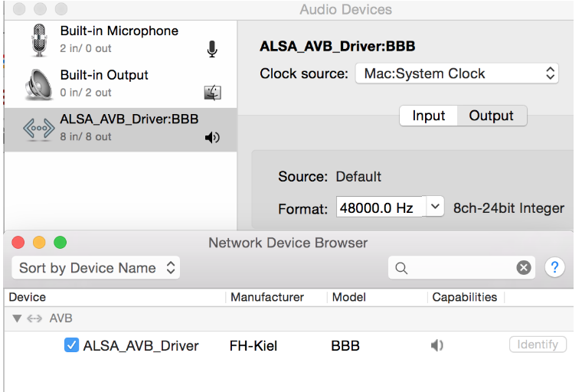Select the 'Built-in Microphone' name text
582x392 pixels.
coord(119,31)
